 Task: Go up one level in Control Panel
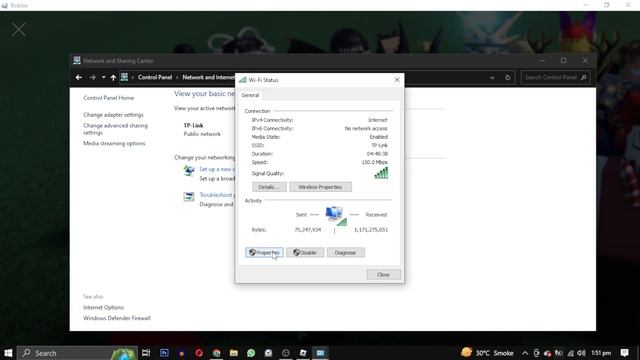pyautogui.click(x=113, y=77)
